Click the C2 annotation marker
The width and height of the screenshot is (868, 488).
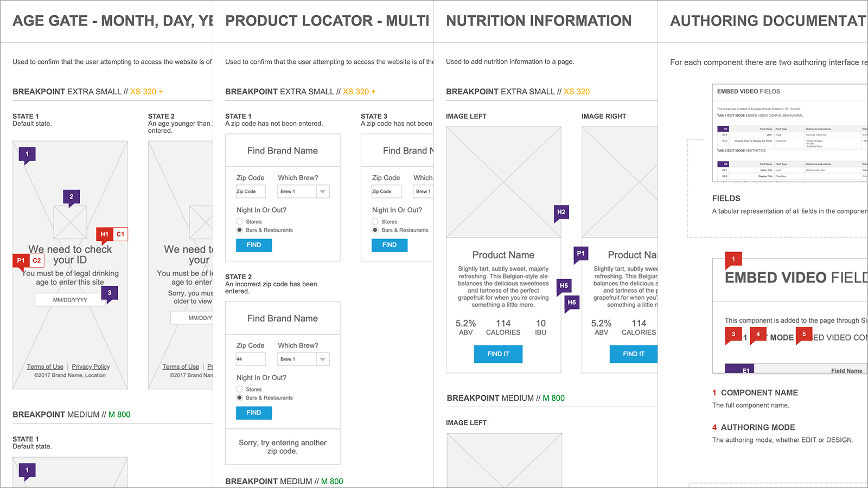pos(37,260)
